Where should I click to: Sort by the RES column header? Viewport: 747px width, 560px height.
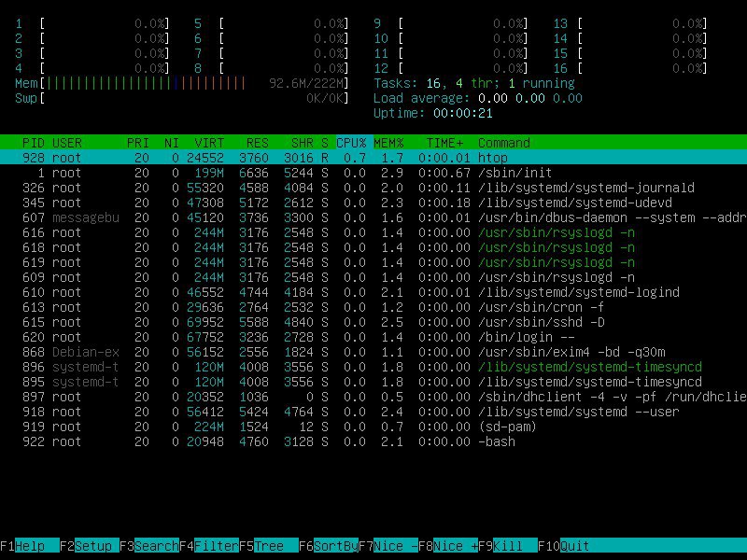258,143
